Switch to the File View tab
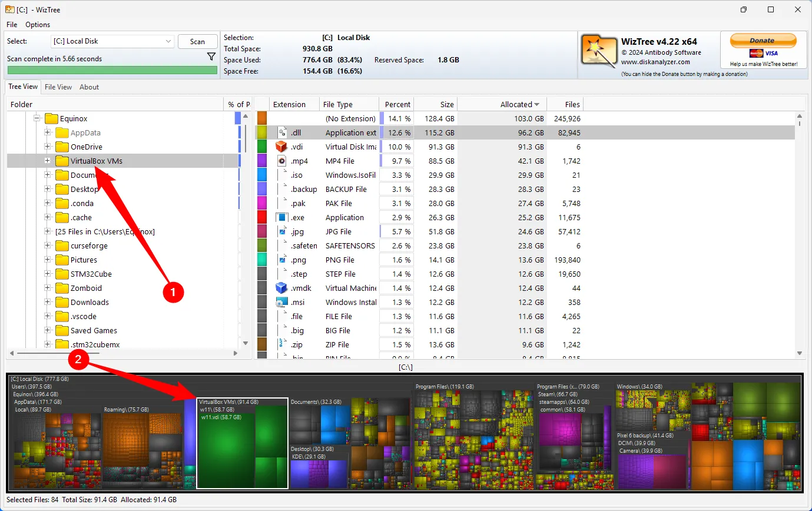Screen dimensions: 812x511 pyautogui.click(x=58, y=87)
